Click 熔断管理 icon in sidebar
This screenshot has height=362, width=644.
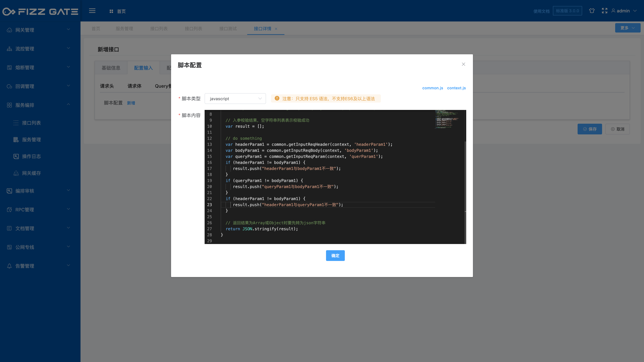9,67
